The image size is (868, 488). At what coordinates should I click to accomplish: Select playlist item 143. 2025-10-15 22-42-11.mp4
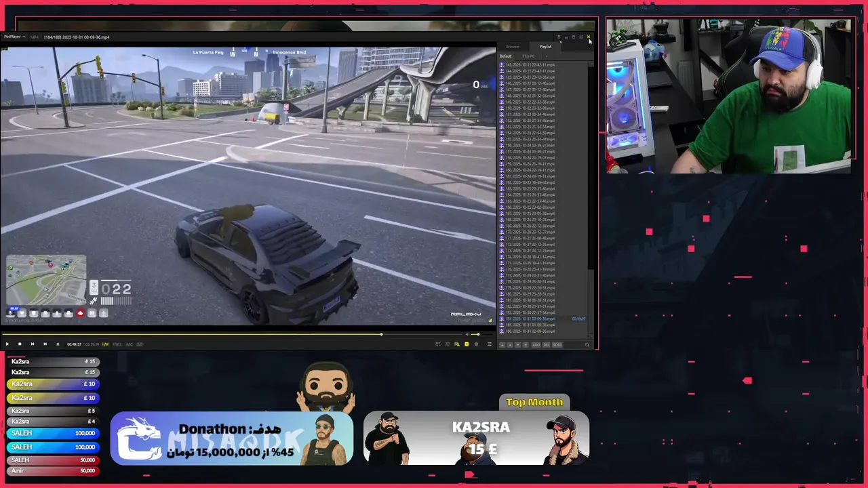[x=543, y=64]
